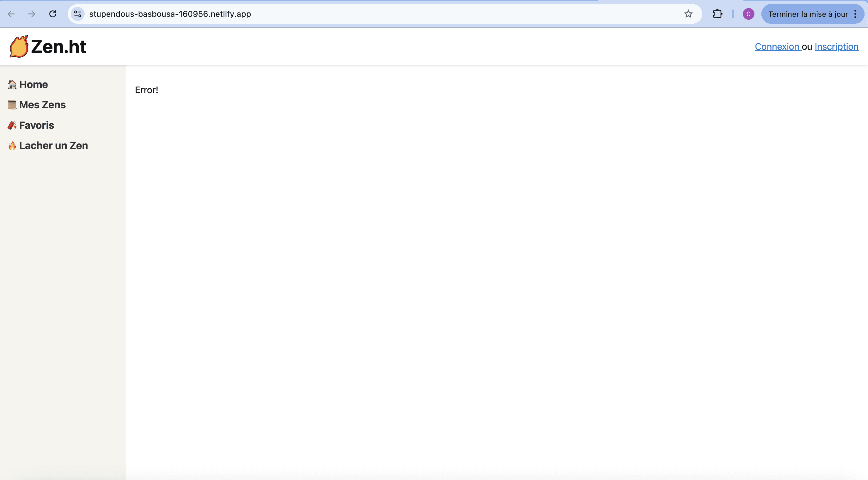868x480 pixels.
Task: Click the firecracker icon beside Favoris
Action: point(12,126)
